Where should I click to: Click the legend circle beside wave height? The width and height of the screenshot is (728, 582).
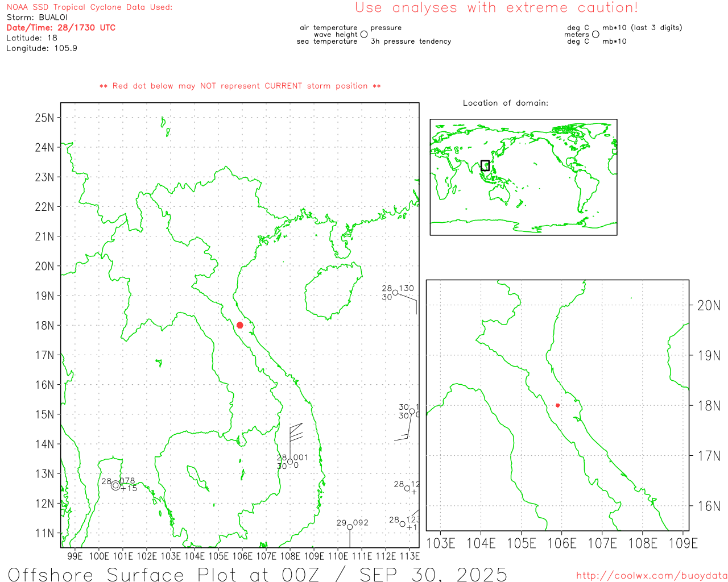click(x=364, y=34)
